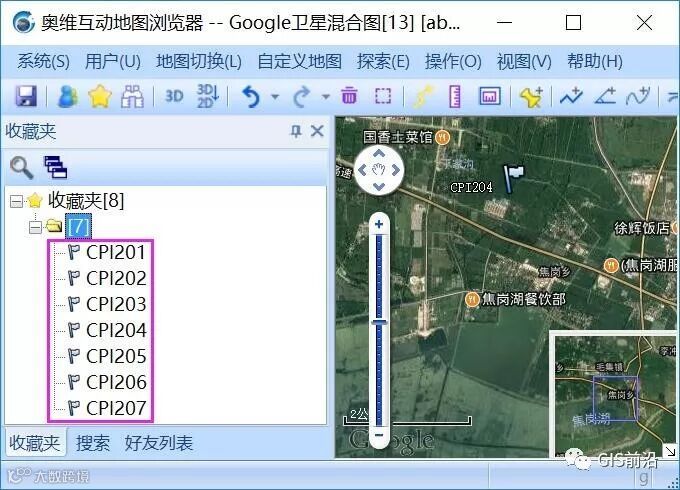Screen dimensions: 680x490
Task: Open the binoculars search tool
Action: tap(132, 96)
